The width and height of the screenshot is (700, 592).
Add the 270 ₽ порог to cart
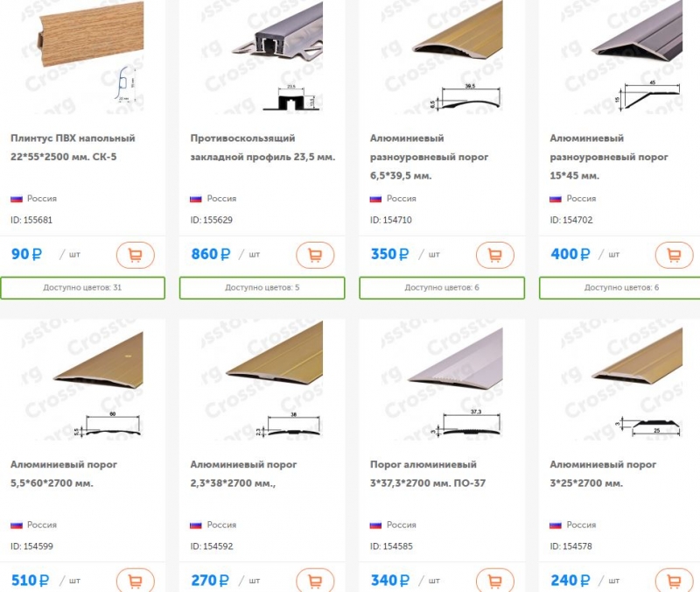[x=315, y=581]
